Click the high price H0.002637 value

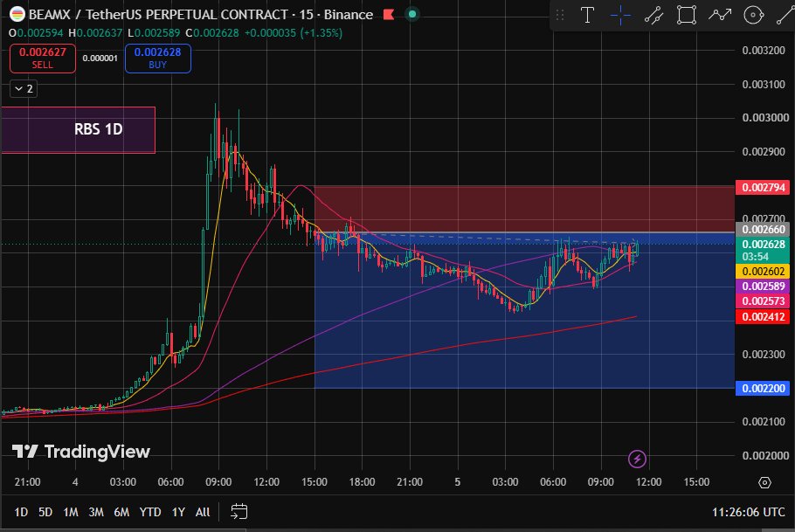(x=95, y=33)
